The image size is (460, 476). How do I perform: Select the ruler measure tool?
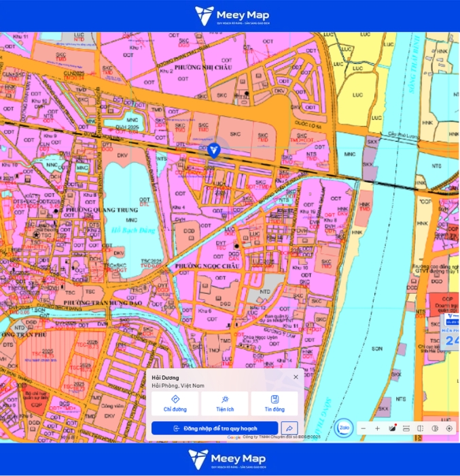406,428
